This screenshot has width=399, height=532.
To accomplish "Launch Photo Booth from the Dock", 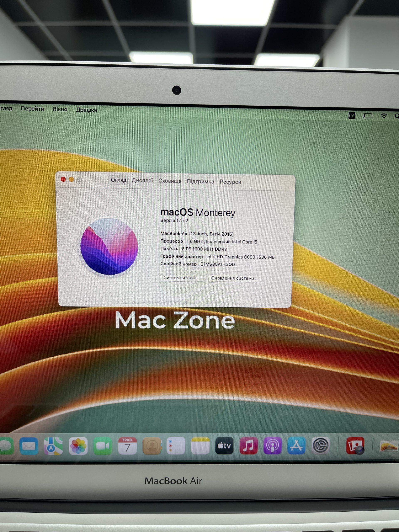I will point(355,446).
